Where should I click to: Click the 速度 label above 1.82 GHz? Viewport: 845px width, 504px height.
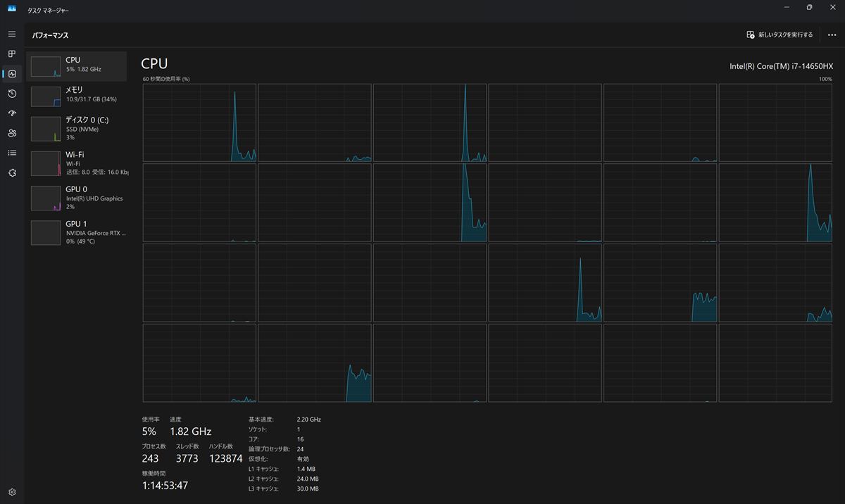[175, 420]
